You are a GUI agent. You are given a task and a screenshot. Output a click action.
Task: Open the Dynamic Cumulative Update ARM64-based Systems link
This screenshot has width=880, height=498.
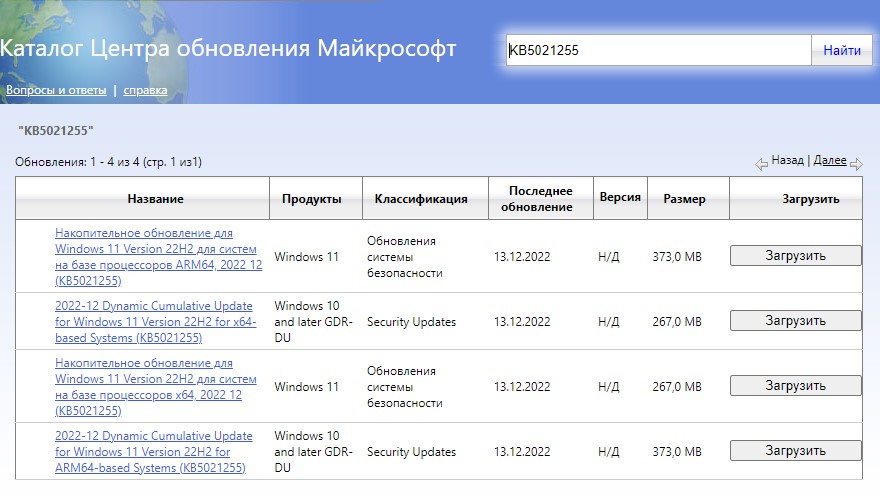[154, 452]
